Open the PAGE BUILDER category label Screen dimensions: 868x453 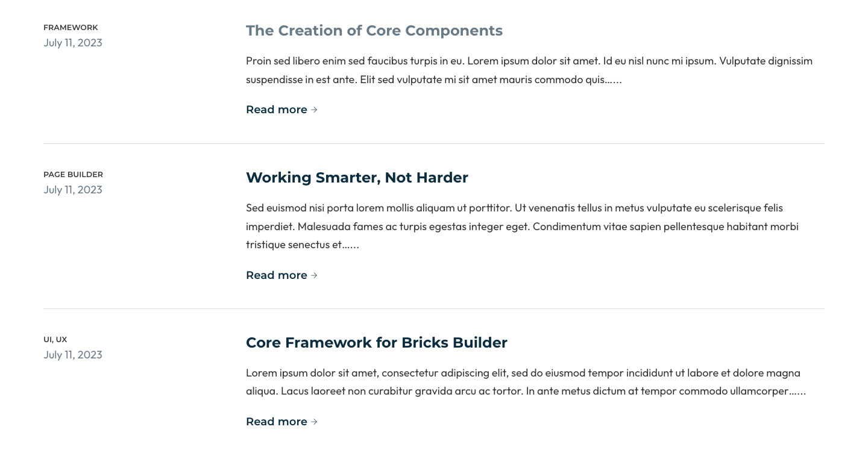click(x=73, y=174)
